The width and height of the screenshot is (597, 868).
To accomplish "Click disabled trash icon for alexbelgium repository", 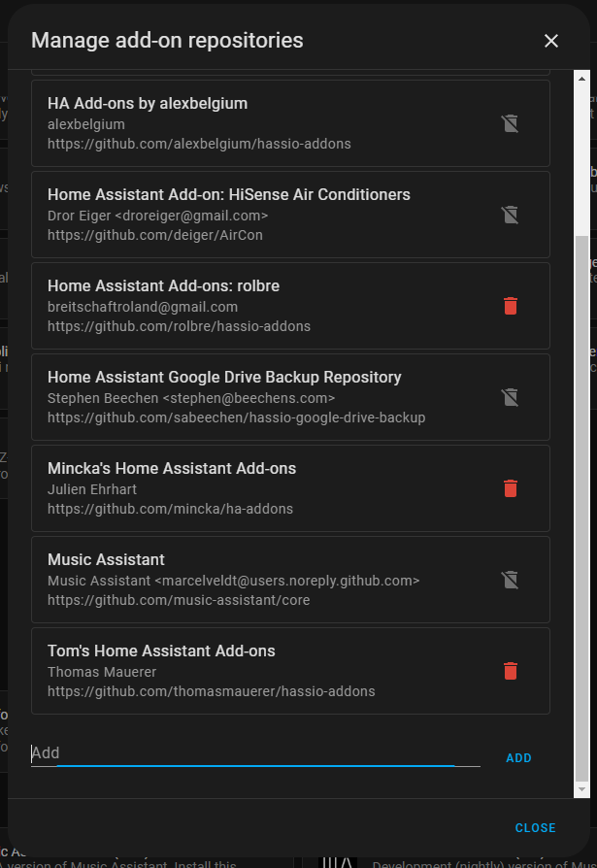I will pos(511,123).
